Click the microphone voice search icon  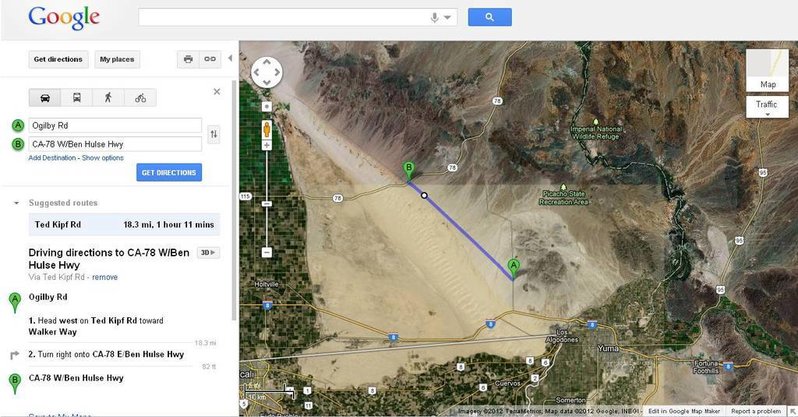434,17
